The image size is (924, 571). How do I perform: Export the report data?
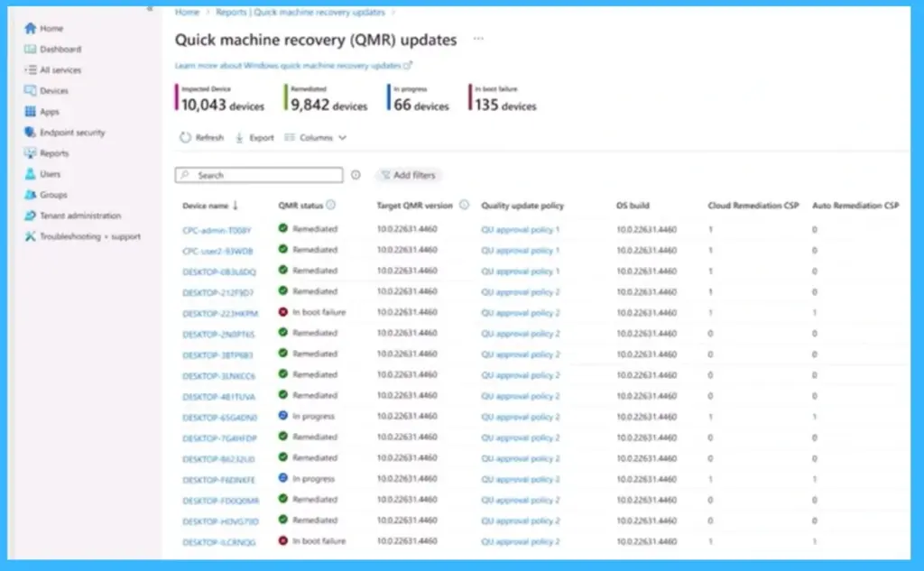coord(257,137)
